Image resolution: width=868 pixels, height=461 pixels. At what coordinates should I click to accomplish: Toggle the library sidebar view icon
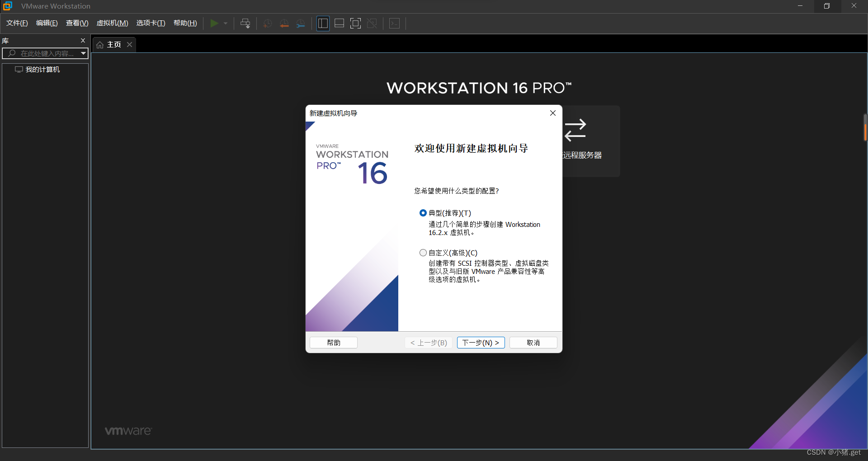(323, 23)
